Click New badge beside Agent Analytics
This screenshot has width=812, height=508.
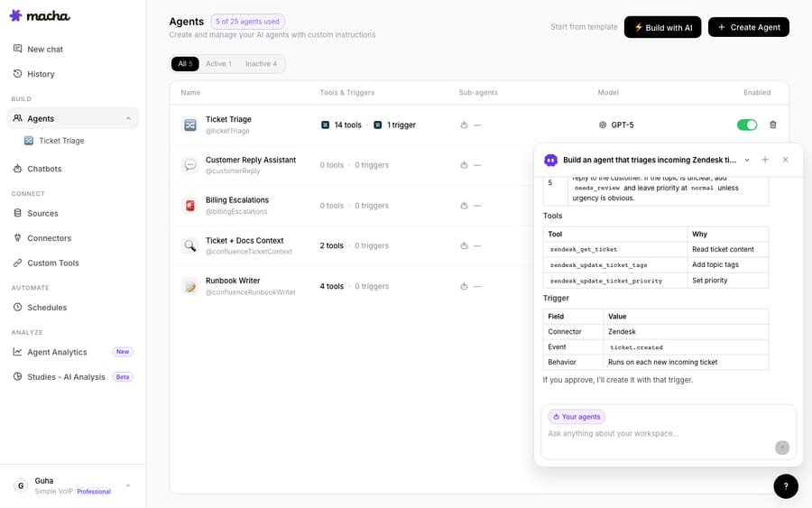click(123, 352)
